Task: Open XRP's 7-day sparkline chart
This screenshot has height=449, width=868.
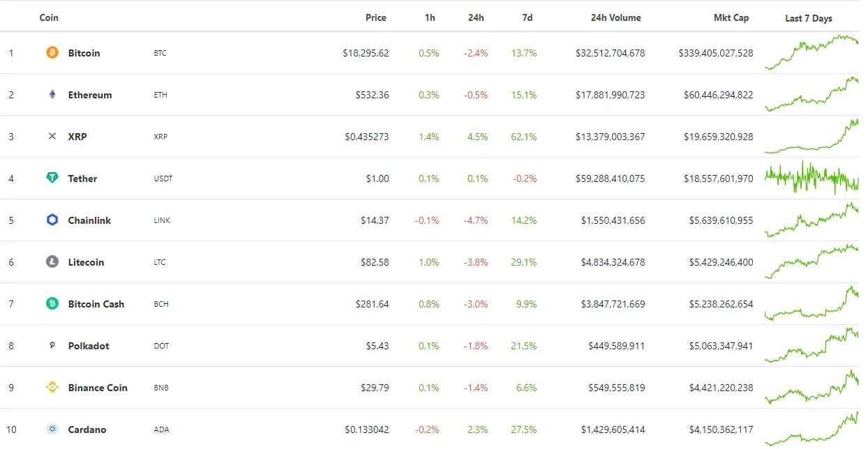Action: [x=811, y=137]
